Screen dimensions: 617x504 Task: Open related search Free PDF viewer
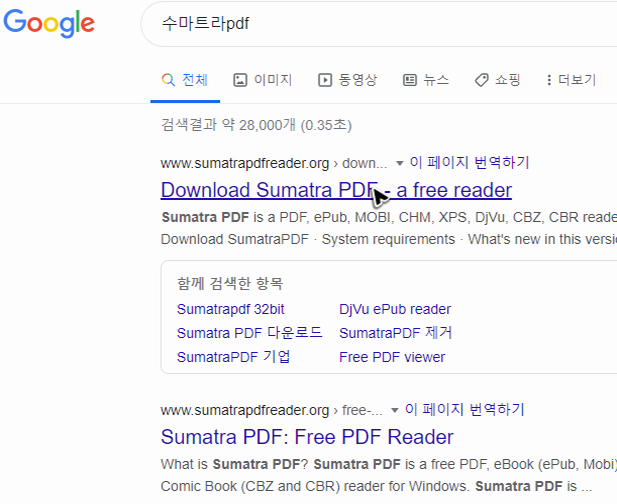[392, 357]
